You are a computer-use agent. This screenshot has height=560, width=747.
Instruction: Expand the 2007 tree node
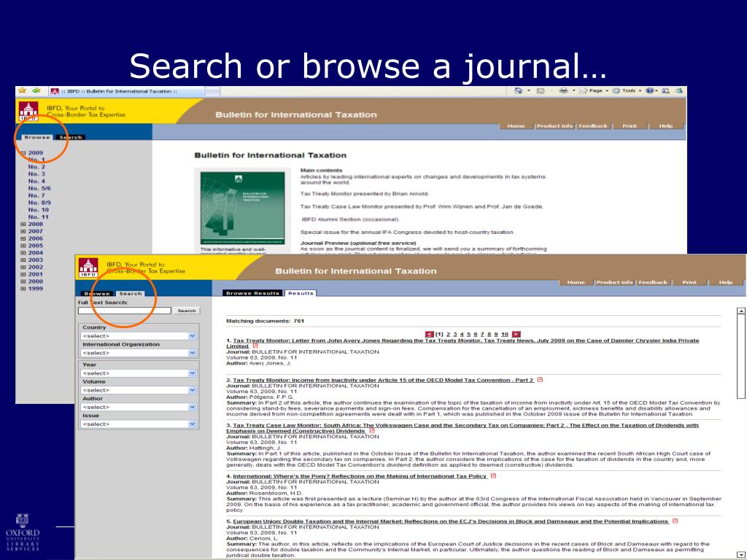(x=23, y=231)
